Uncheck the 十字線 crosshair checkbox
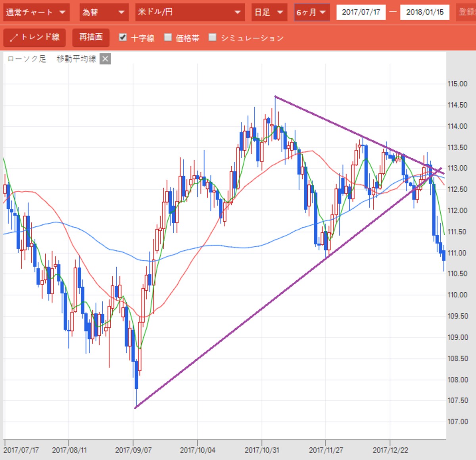 (x=123, y=37)
